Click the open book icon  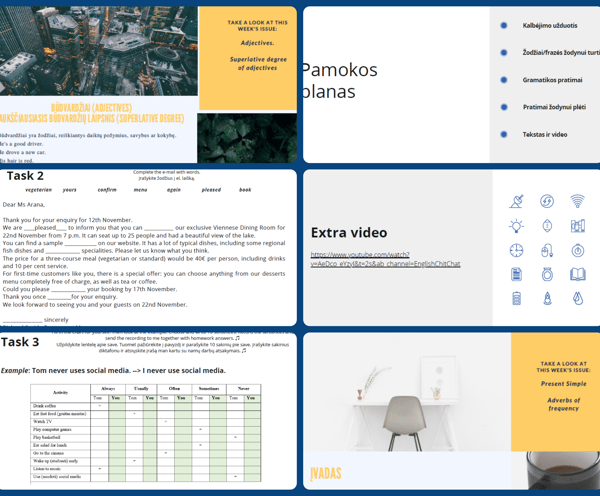pos(578,274)
